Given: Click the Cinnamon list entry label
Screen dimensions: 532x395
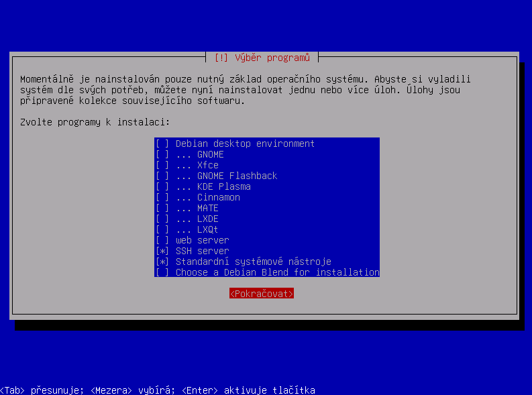Looking at the screenshot, I should [x=219, y=197].
